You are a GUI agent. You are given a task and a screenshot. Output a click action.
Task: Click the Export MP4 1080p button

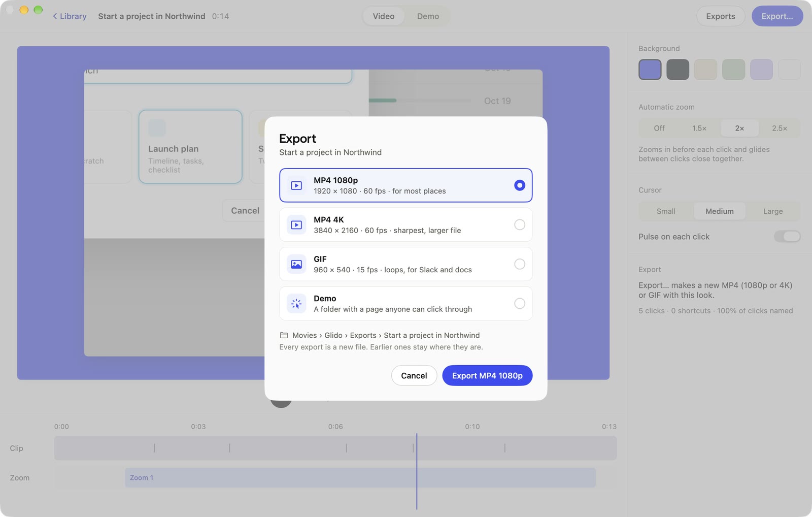click(487, 376)
